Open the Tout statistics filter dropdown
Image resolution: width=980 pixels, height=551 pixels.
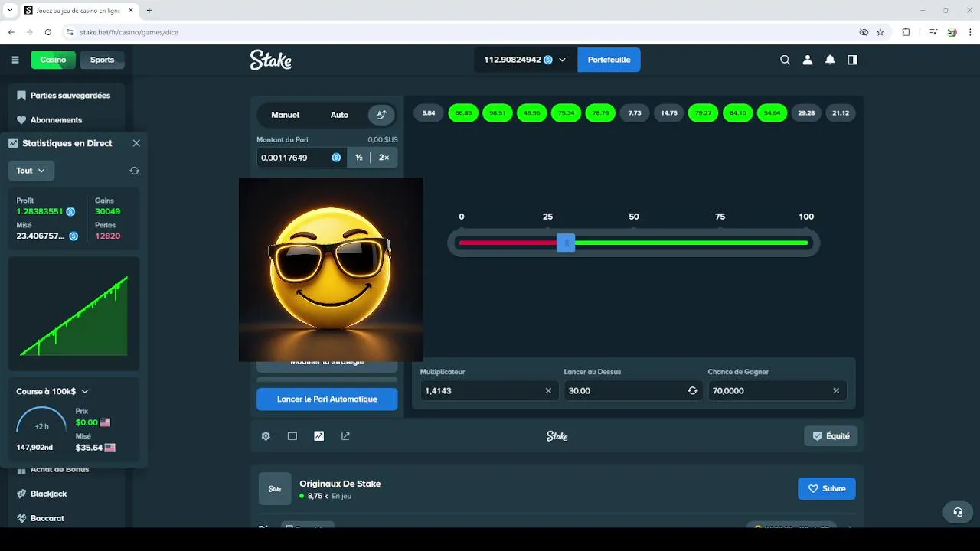[31, 171]
